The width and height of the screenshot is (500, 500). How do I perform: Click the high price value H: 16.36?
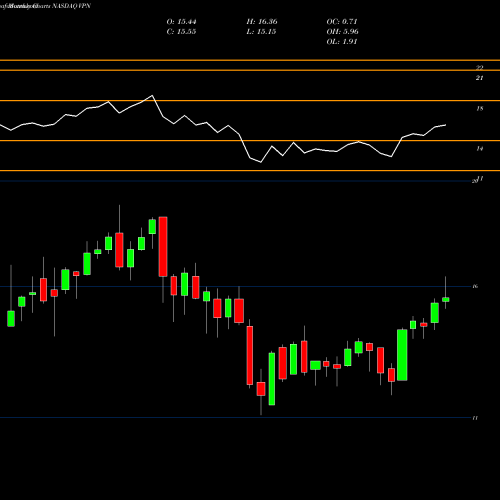pyautogui.click(x=262, y=22)
